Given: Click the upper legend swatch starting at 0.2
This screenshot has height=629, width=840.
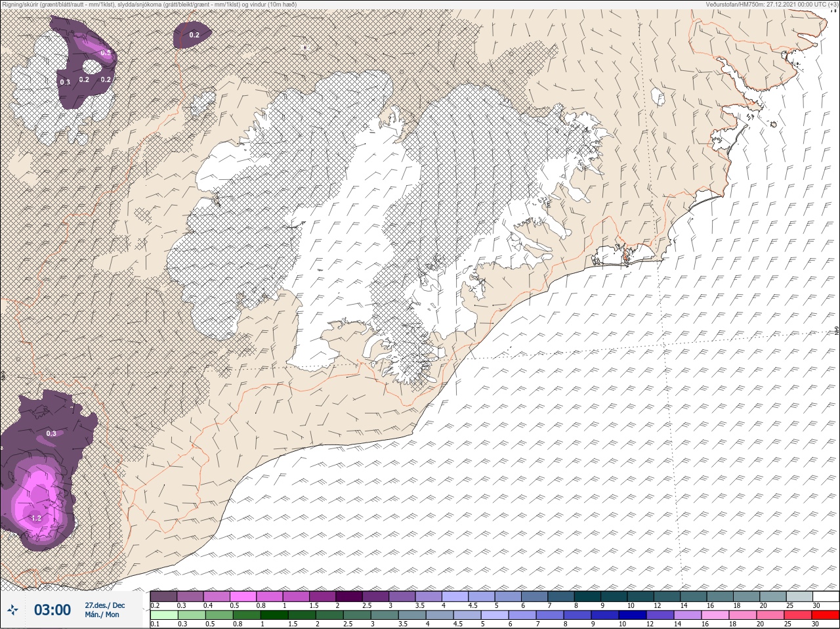Looking at the screenshot, I should click(163, 596).
